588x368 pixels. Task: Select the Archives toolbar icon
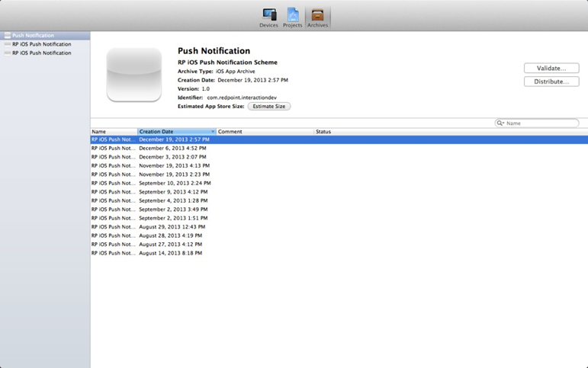pyautogui.click(x=317, y=17)
